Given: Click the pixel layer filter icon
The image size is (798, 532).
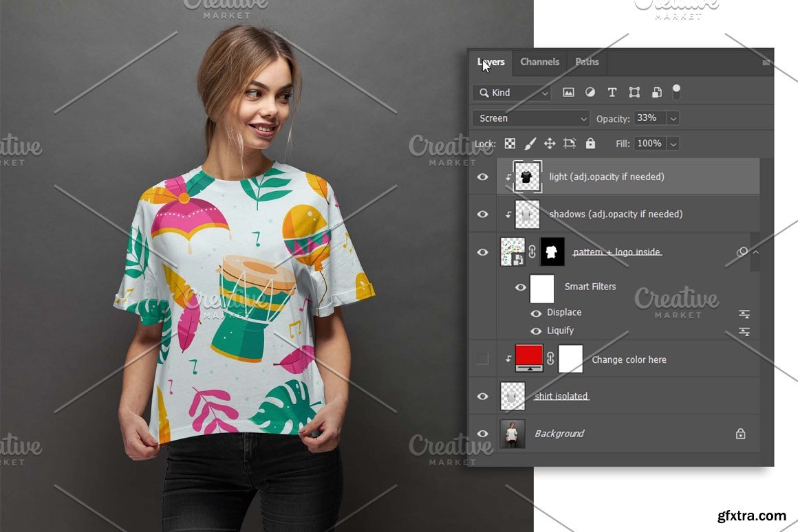Looking at the screenshot, I should tap(568, 93).
